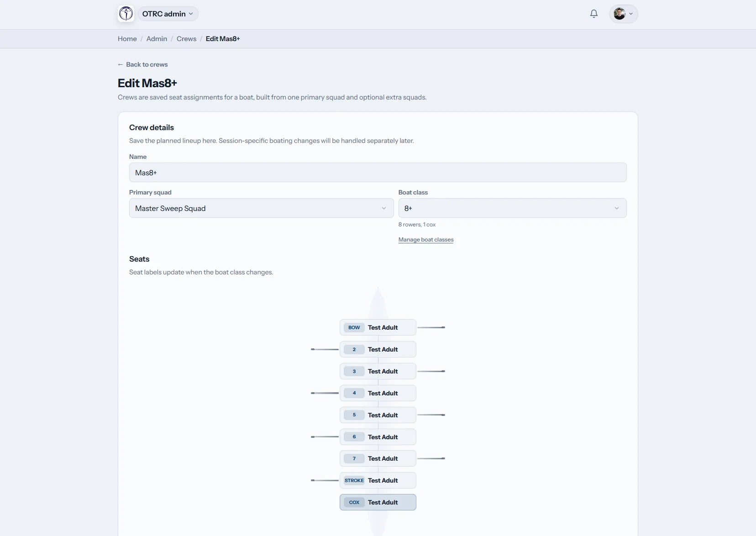Click the STROKE seat badge

[354, 480]
